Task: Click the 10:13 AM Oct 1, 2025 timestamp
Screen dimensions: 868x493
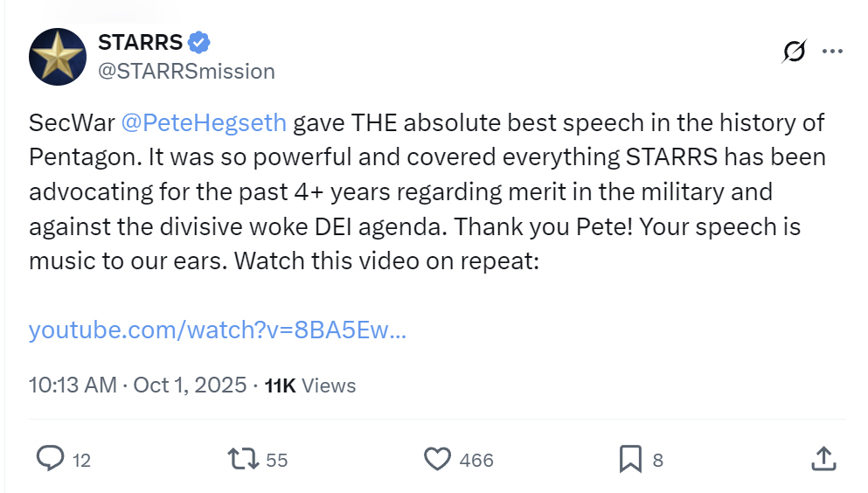Action: click(137, 385)
